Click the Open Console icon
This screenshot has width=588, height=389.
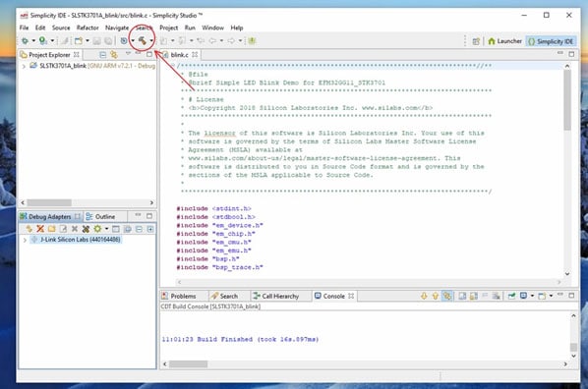coord(542,296)
